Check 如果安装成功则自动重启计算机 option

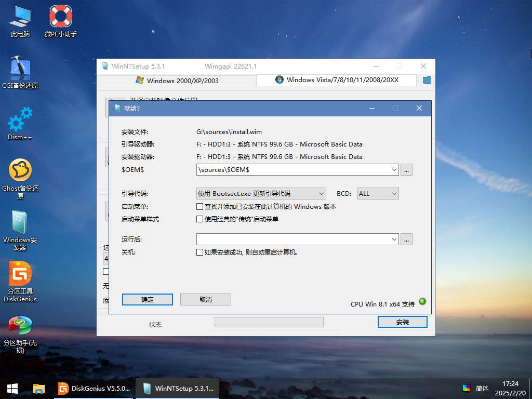(x=200, y=252)
